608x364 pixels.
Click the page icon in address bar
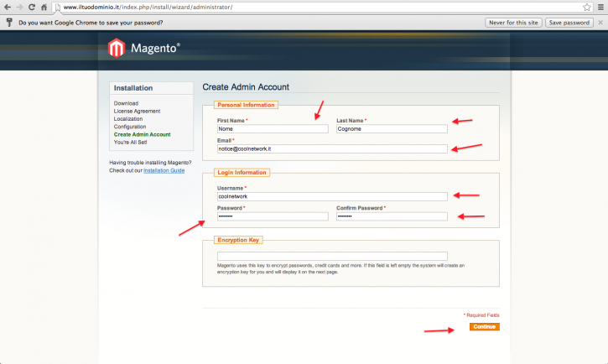57,7
